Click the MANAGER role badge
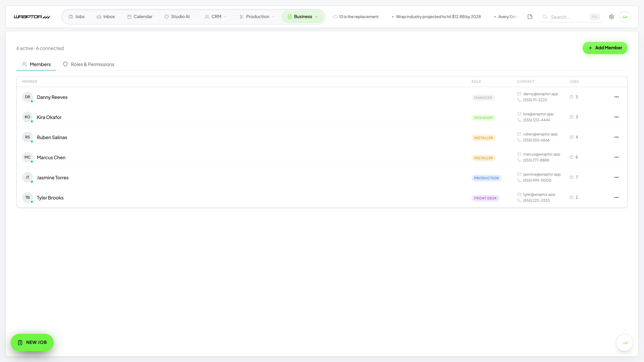 pos(483,98)
